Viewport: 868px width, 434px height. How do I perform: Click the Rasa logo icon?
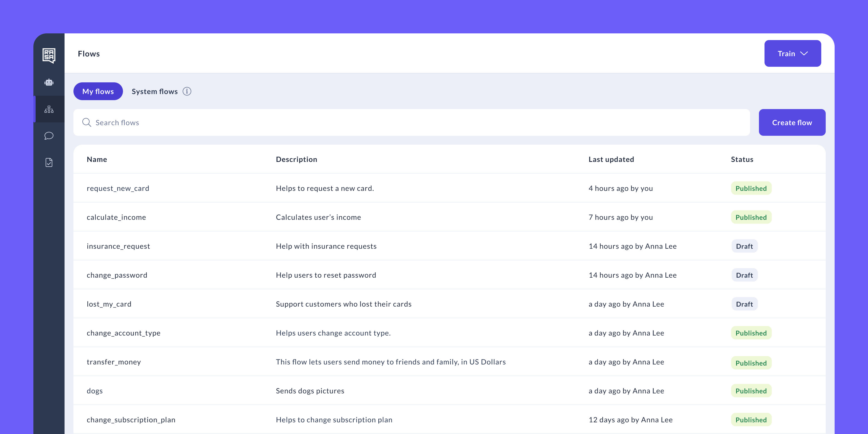pyautogui.click(x=49, y=55)
